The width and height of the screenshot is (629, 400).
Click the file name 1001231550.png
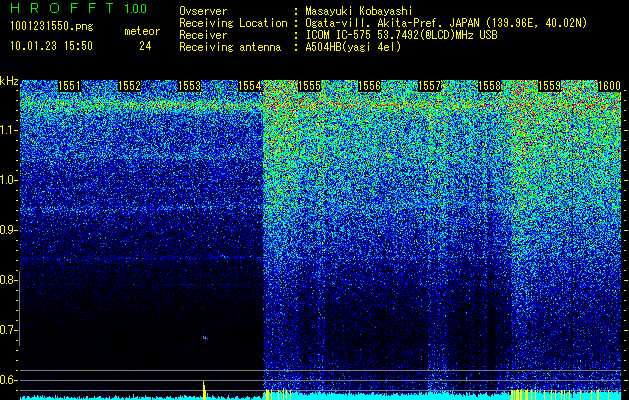(52, 26)
